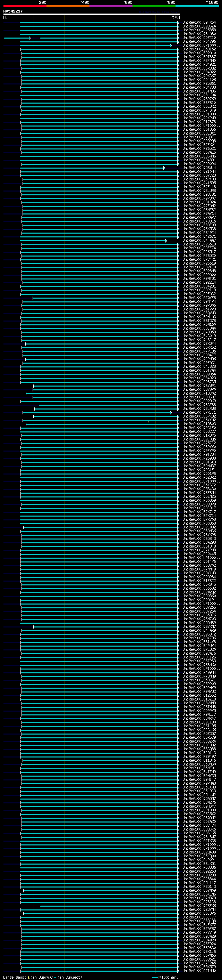Select the UniRef100_B7X717 hit

pos(199,512)
